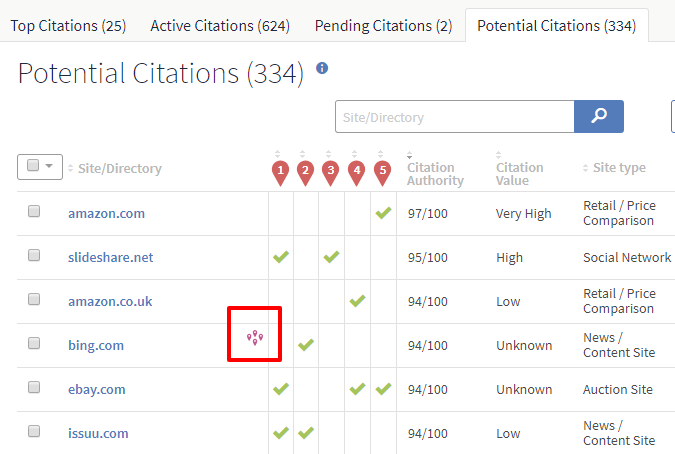Tick the amazon.com row checkbox
Screen dimensions: 675x454
[34, 211]
